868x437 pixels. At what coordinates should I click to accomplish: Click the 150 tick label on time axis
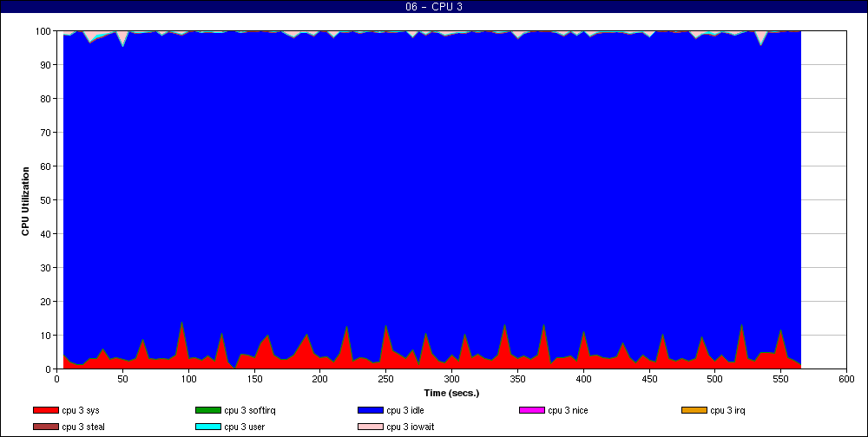254,379
